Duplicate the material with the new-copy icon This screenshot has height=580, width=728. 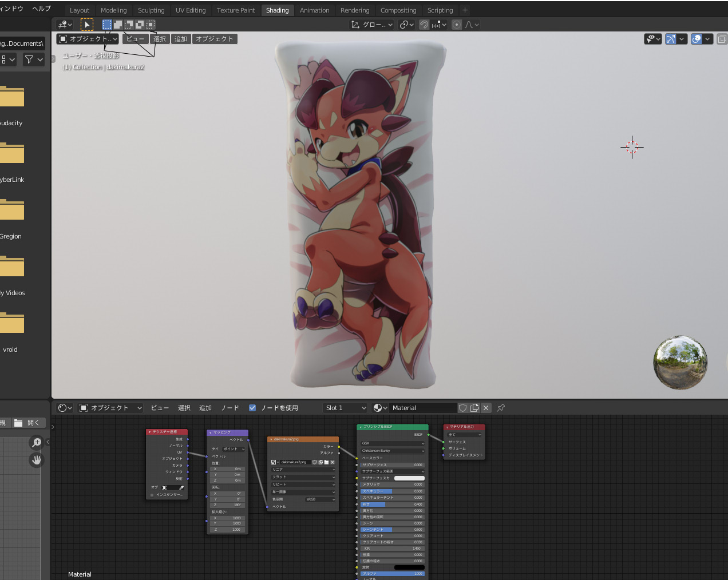click(x=474, y=408)
